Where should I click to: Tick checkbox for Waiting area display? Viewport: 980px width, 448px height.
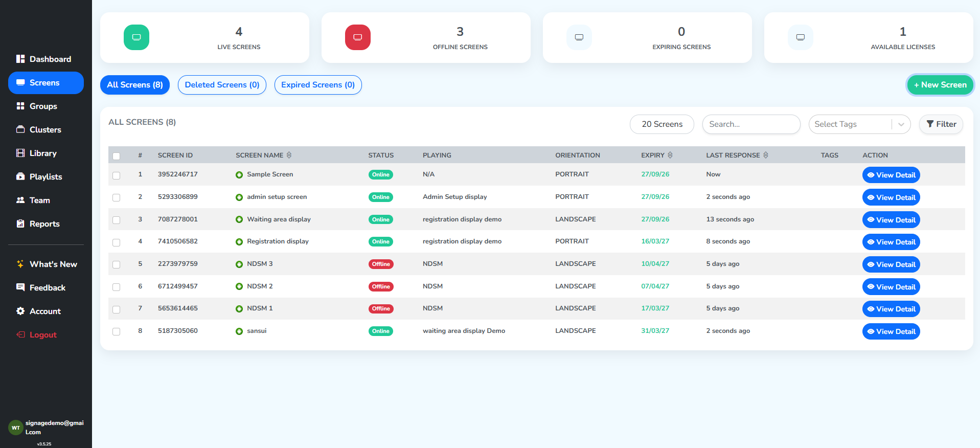click(x=117, y=220)
